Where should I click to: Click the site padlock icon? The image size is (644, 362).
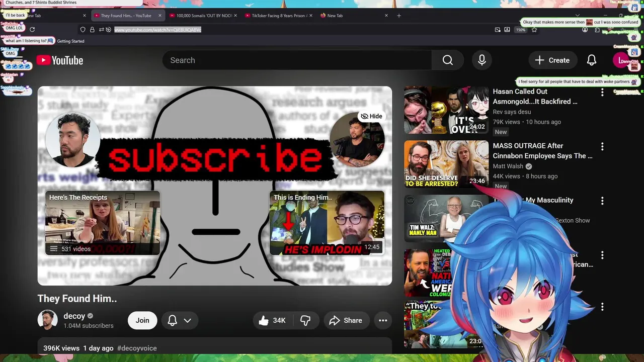[92, 30]
